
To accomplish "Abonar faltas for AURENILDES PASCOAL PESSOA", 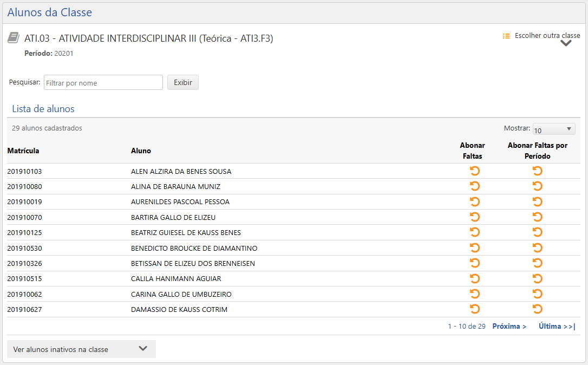I will tap(475, 201).
